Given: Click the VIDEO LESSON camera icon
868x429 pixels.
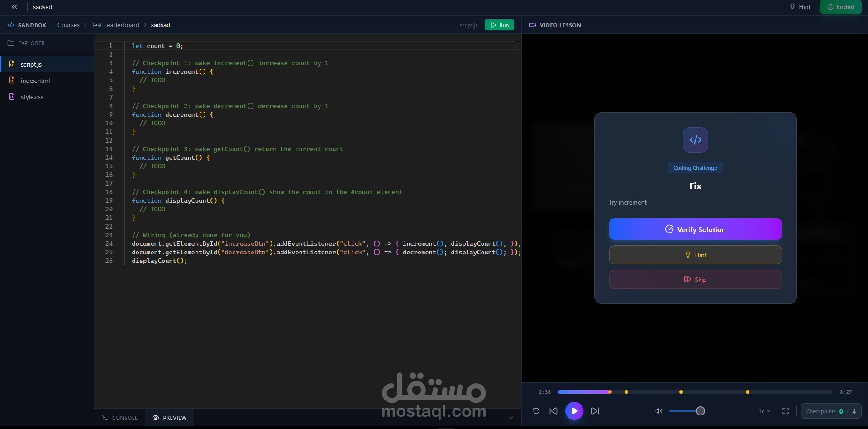Looking at the screenshot, I should 533,25.
